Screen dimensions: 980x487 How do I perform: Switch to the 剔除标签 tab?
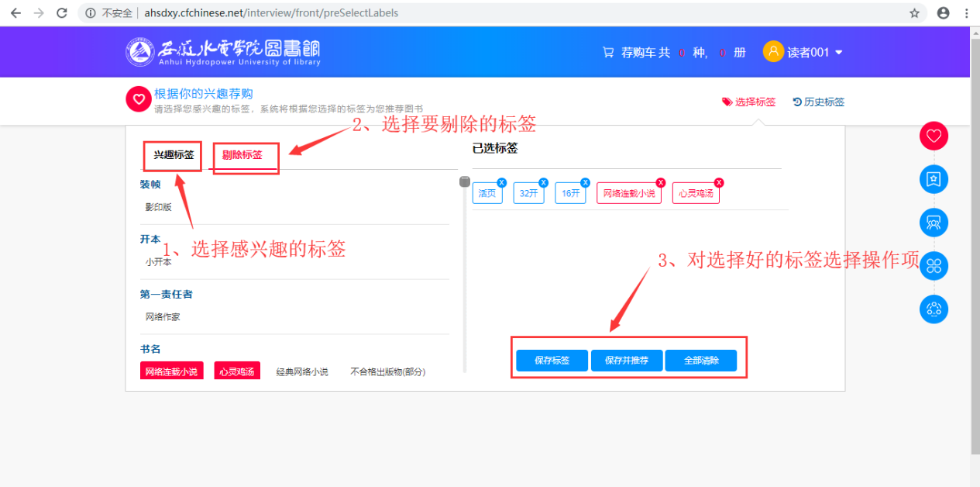pos(242,155)
